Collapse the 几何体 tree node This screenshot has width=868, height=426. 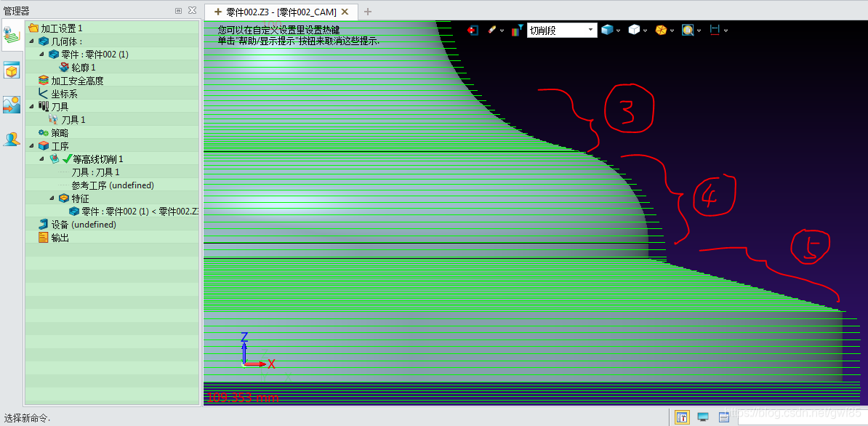click(31, 41)
